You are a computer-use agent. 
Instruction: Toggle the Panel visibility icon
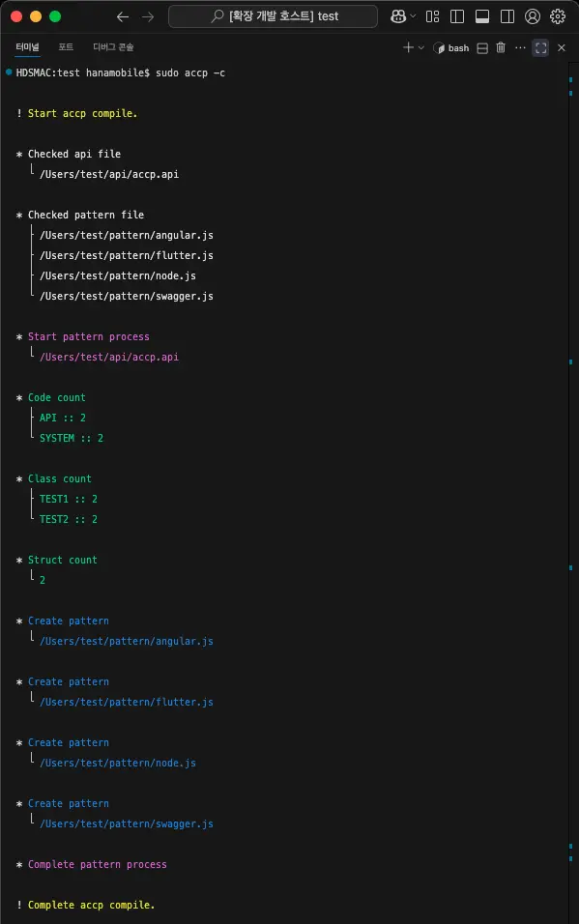coord(483,16)
